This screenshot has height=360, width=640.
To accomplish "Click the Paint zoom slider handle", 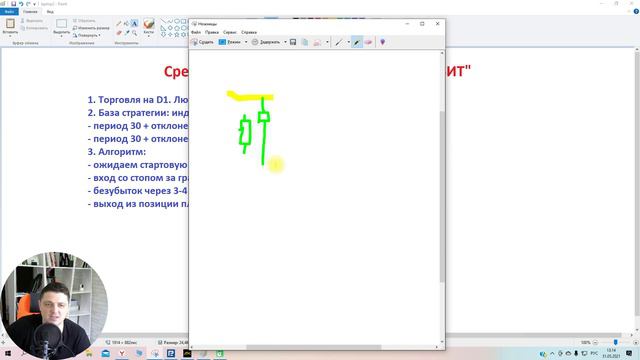I will [x=615, y=342].
